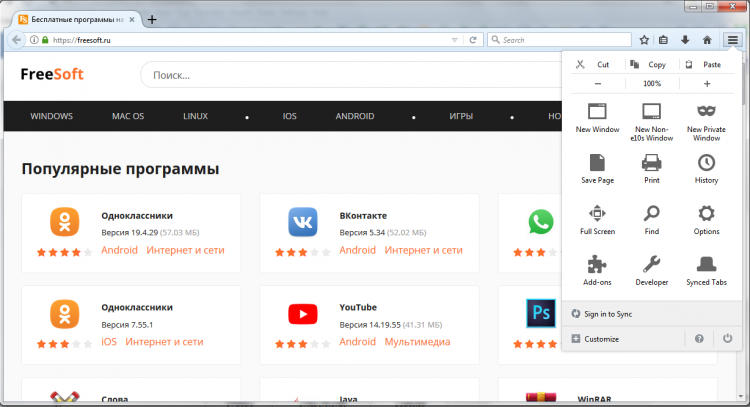Bookmark this page with star icon
The width and height of the screenshot is (750, 407).
(x=645, y=40)
